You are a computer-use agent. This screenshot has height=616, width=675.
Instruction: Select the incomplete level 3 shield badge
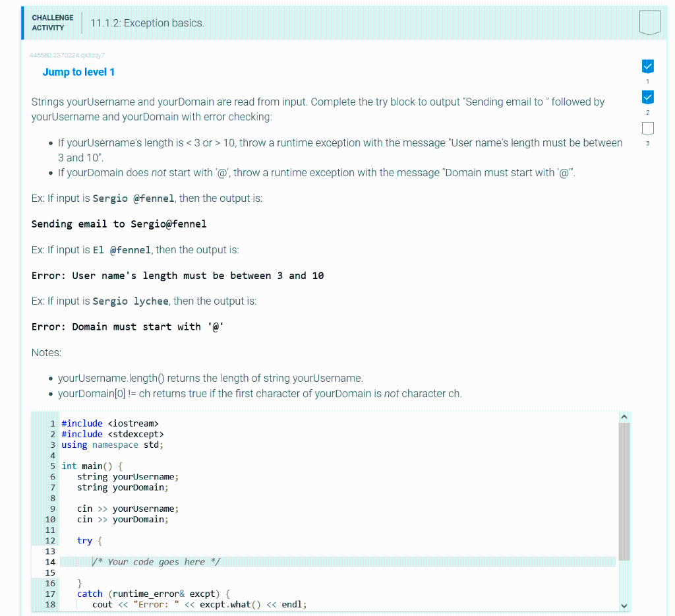pyautogui.click(x=647, y=128)
